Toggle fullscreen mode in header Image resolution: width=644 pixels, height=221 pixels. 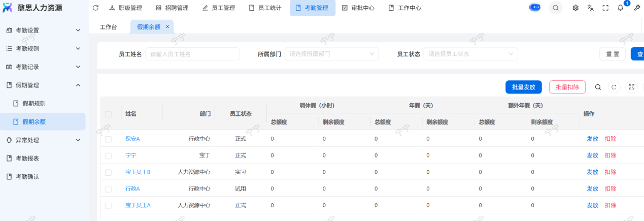tap(605, 8)
